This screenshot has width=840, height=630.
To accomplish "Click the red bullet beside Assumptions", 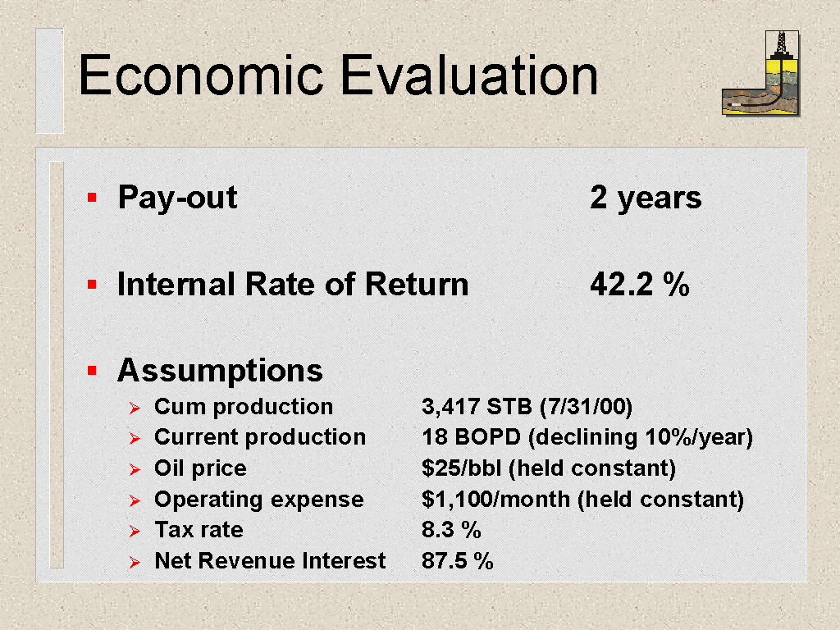I will (92, 370).
